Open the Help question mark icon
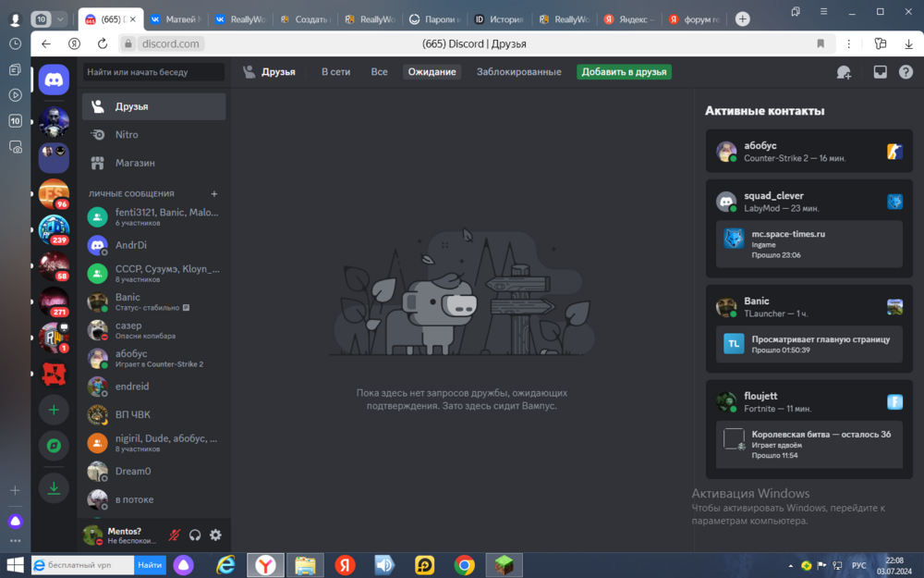Viewport: 924px width, 578px height. [x=906, y=72]
